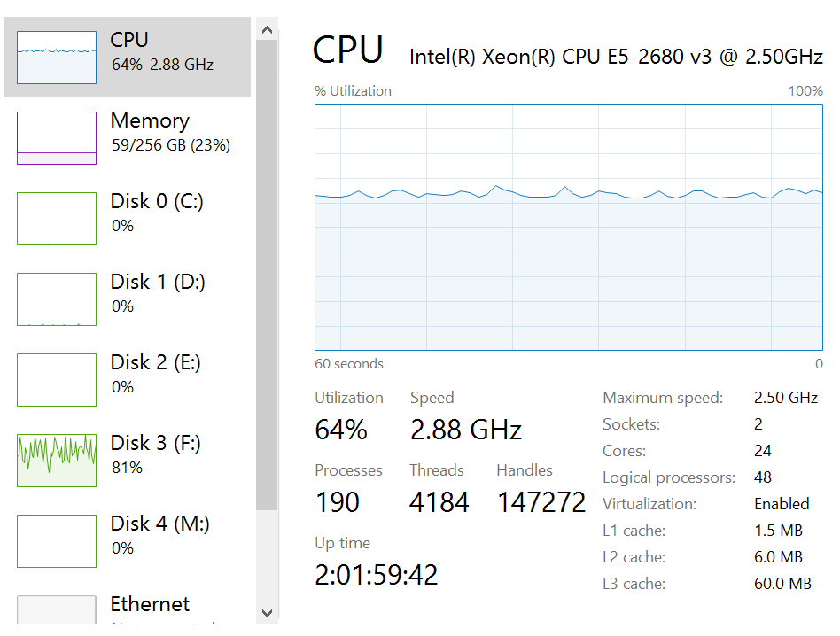The width and height of the screenshot is (840, 636).
Task: Select Disk 4 (M:) graph thumbnail
Action: click(x=57, y=540)
